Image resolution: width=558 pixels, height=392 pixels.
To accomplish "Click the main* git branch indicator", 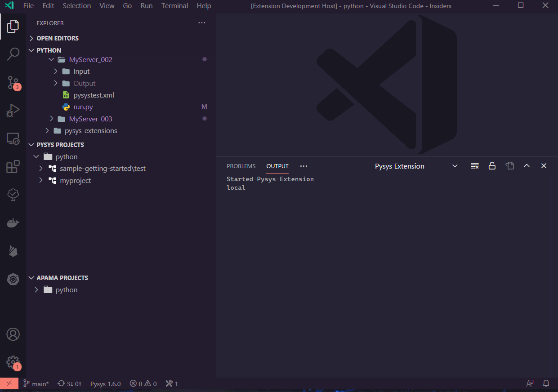I will (x=36, y=383).
